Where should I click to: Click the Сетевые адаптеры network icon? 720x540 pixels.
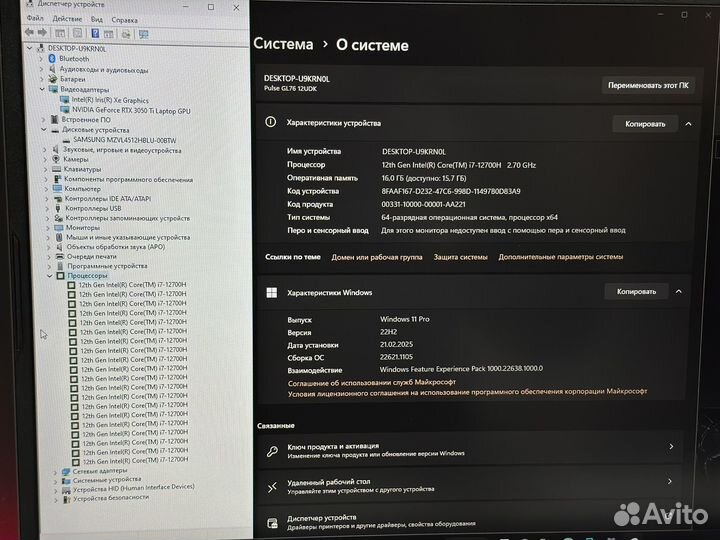point(66,471)
